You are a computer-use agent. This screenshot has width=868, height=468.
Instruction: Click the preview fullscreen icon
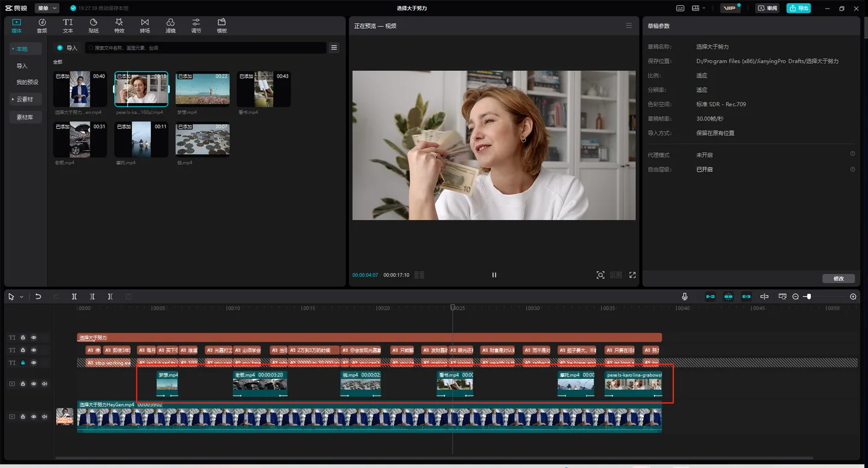[632, 275]
